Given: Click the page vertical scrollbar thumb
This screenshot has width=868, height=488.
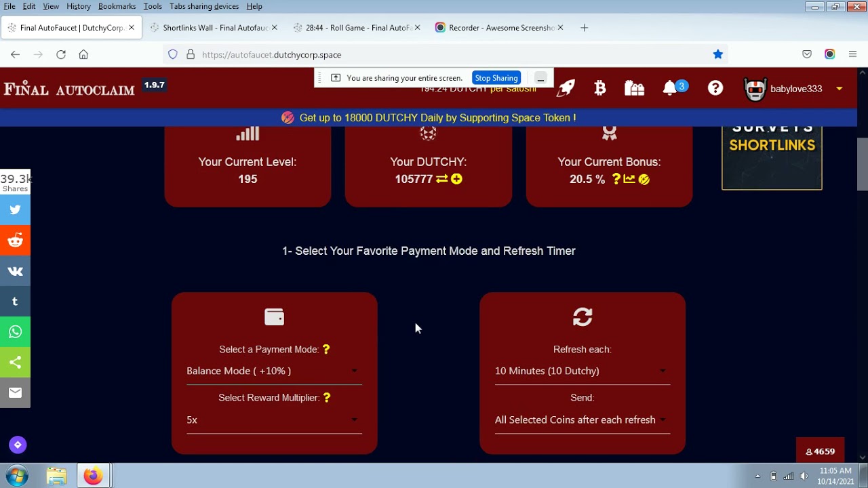Looking at the screenshot, I should coord(862,164).
